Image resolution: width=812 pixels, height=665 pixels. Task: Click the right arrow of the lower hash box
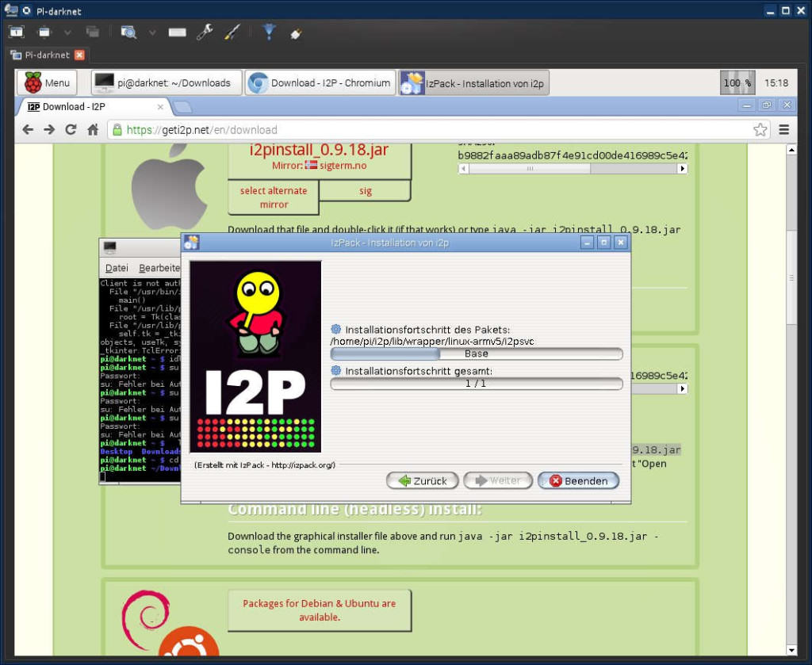683,389
